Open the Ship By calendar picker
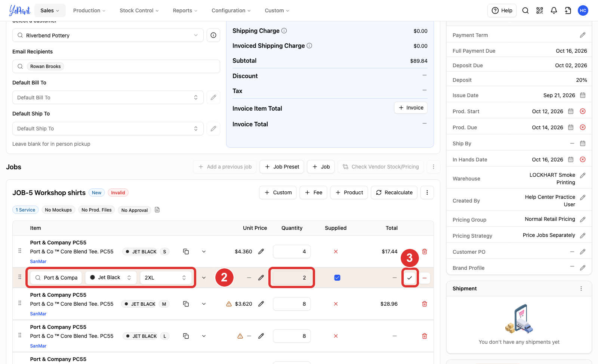Viewport: 598px width, 364px height. (583, 144)
